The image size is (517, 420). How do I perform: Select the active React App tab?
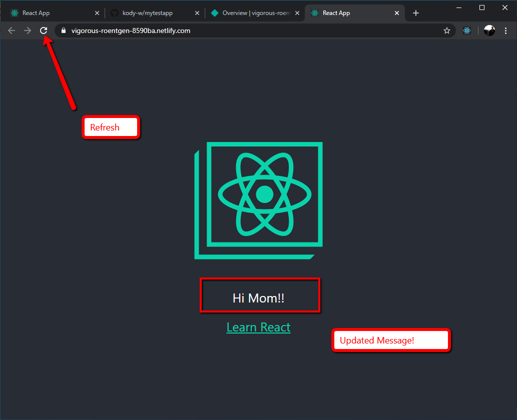tap(354, 13)
